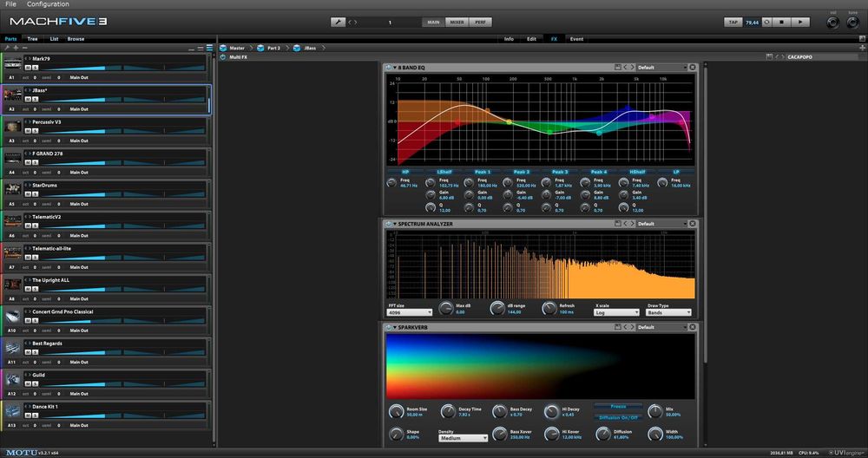The image size is (868, 458).
Task: Click the TAP tempo button
Action: click(733, 23)
